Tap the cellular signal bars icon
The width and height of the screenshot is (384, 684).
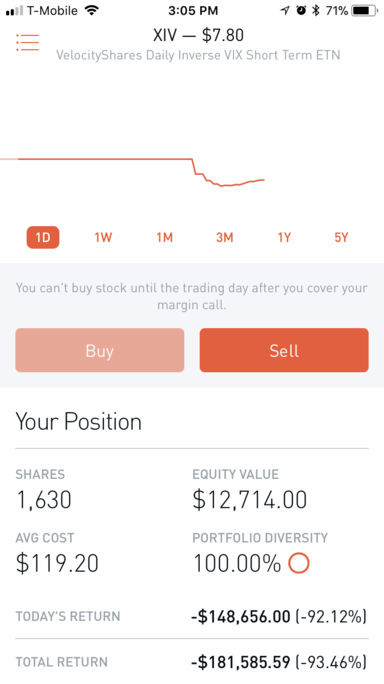14,11
